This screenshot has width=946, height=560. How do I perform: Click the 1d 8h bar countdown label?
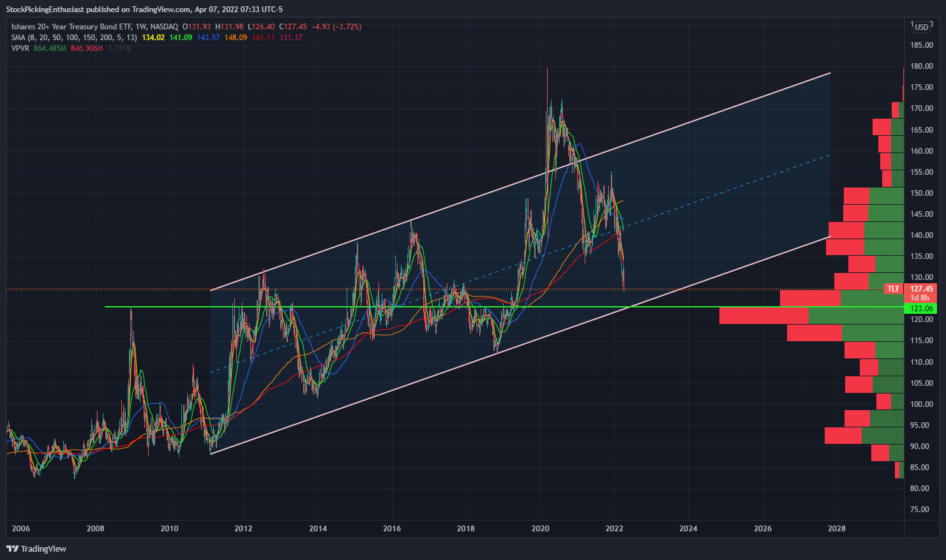click(x=920, y=298)
